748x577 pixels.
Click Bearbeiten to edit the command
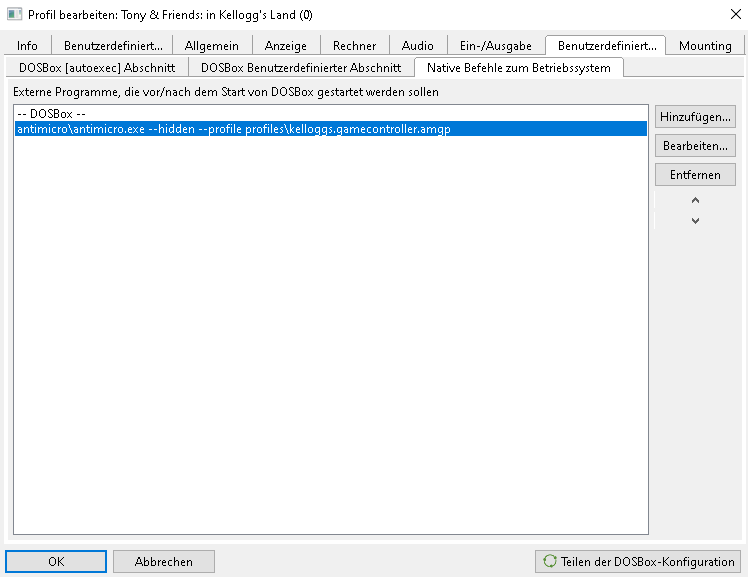(695, 146)
